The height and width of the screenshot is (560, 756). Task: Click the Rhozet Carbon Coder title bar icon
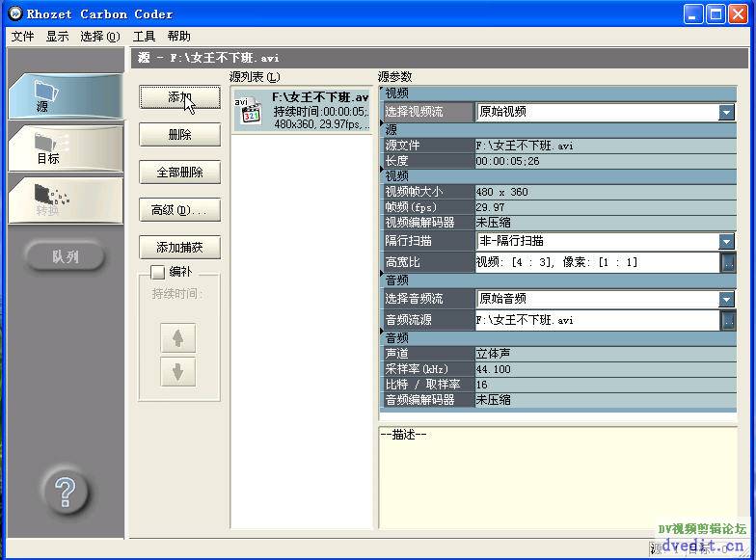tap(14, 13)
